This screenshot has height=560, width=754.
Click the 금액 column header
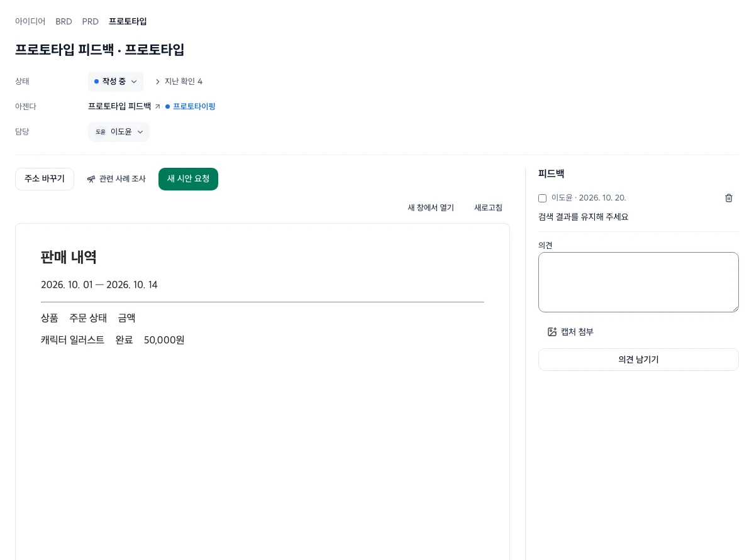127,318
